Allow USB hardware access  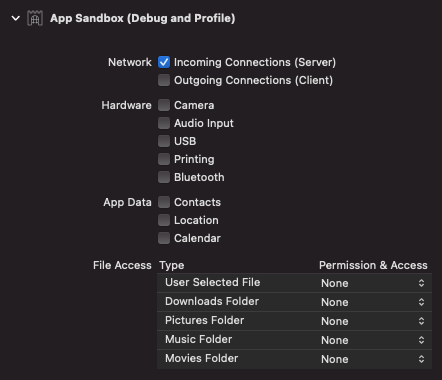tap(164, 141)
